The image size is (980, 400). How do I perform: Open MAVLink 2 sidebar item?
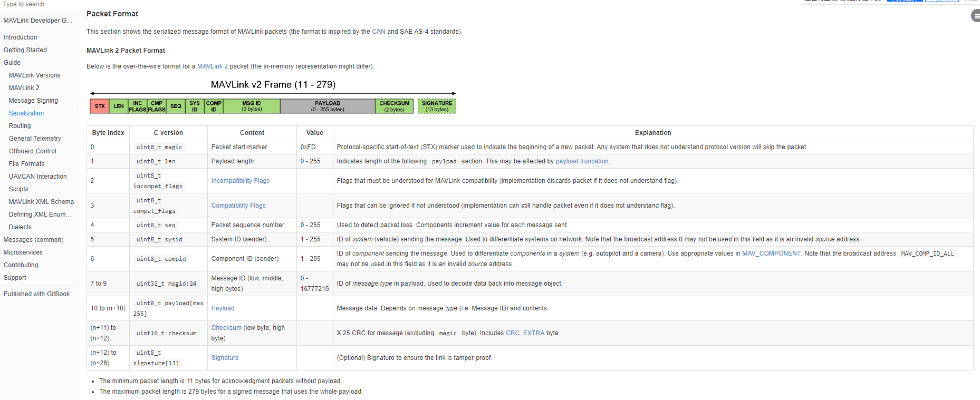click(24, 88)
